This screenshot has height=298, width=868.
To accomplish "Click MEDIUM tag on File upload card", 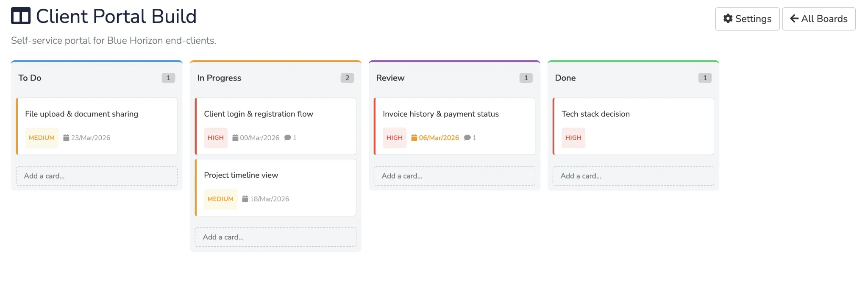I will tap(42, 138).
